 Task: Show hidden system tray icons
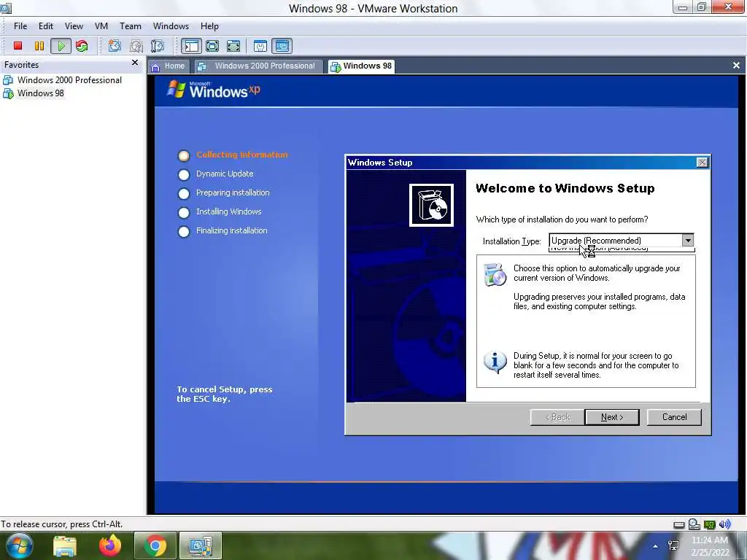click(656, 546)
